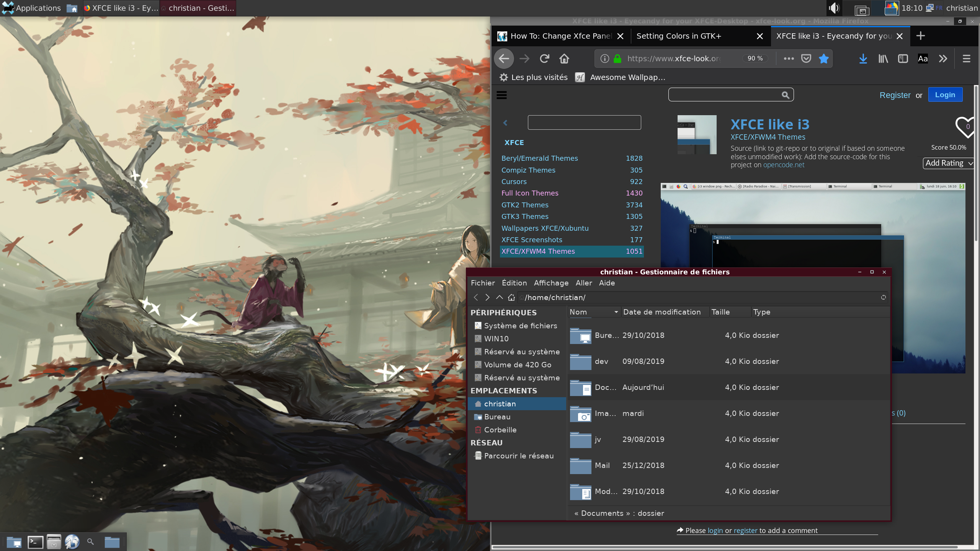Select the Mail folder
Screen dimensions: 980x551
click(728, 465)
